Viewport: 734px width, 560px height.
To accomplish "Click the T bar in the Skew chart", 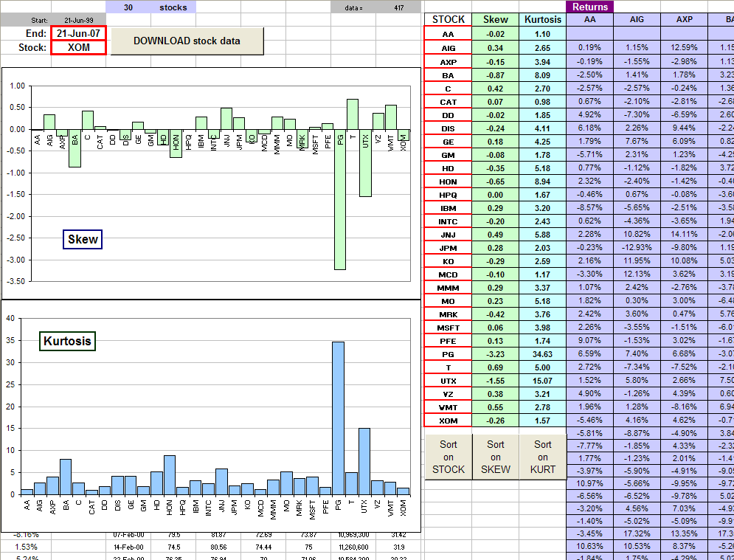I will tap(353, 114).
